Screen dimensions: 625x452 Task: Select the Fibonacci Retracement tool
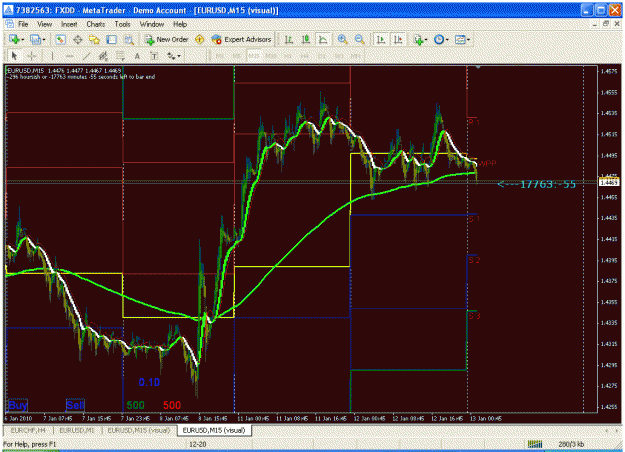pyautogui.click(x=120, y=56)
